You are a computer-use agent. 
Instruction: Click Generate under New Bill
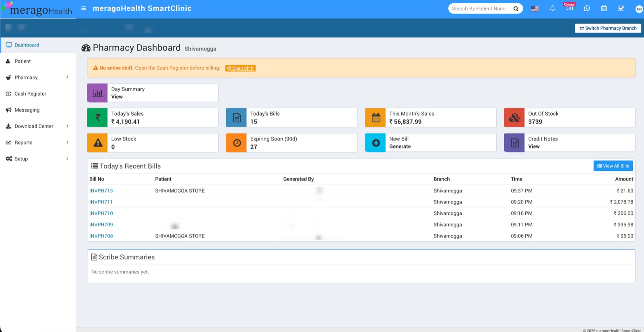(x=400, y=147)
